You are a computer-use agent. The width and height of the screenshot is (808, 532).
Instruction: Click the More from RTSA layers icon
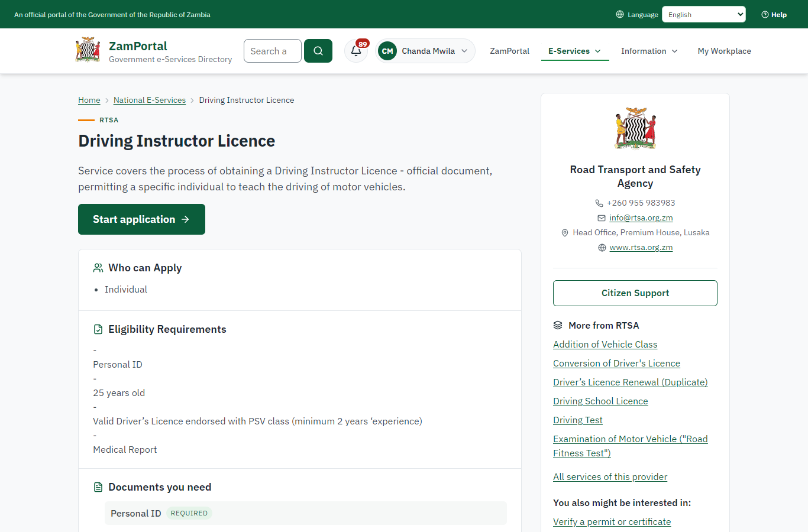tap(558, 325)
